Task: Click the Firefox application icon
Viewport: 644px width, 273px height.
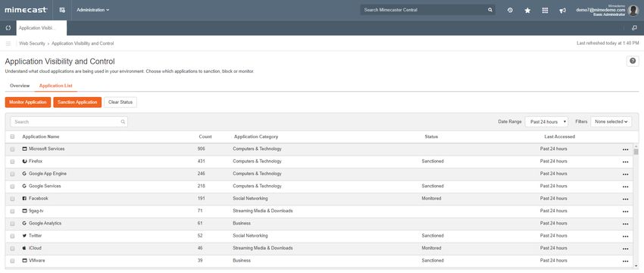Action: 25,162
